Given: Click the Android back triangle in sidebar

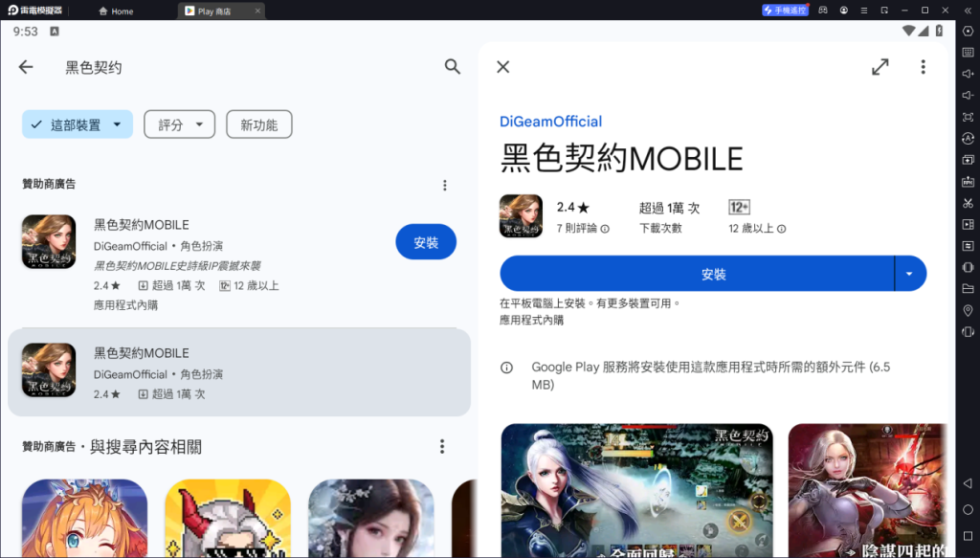Looking at the screenshot, I should pos(969,483).
